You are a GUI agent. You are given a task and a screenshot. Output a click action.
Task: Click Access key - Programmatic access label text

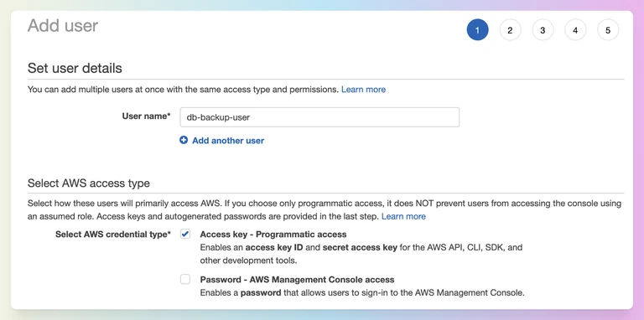[x=273, y=235]
